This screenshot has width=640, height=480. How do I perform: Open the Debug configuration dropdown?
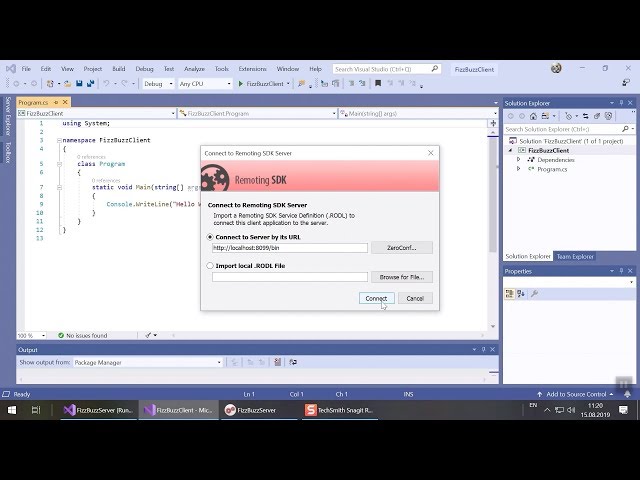coord(158,84)
